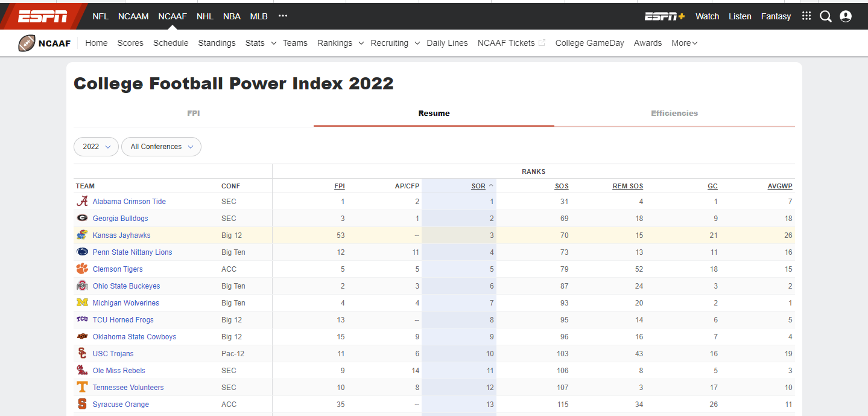
Task: Open the Scores page
Action: pyautogui.click(x=130, y=43)
